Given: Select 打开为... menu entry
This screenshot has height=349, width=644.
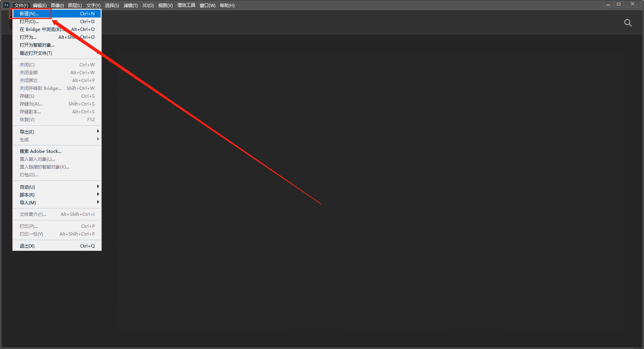Looking at the screenshot, I should pos(57,37).
